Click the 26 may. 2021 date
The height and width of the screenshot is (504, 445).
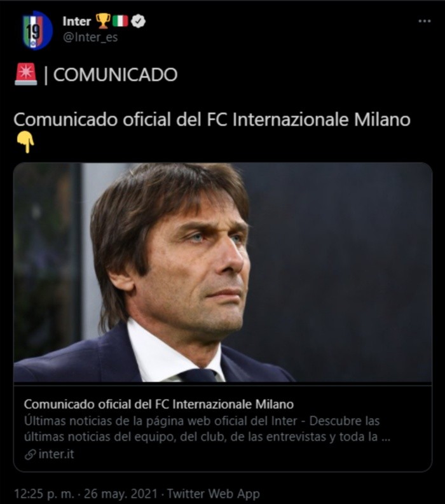tap(121, 493)
